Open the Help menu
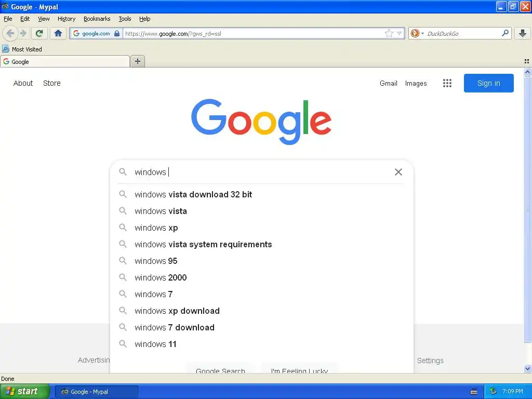 coord(145,19)
